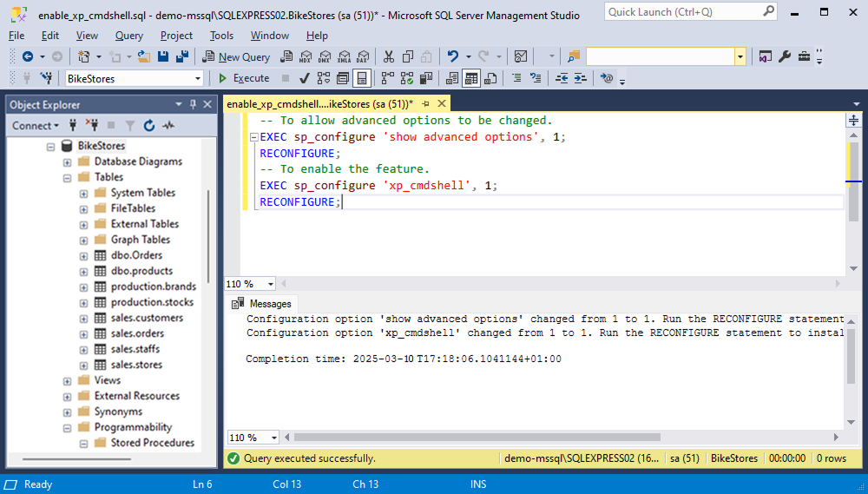868x494 pixels.
Task: Click the DAX query icon
Action: point(363,56)
